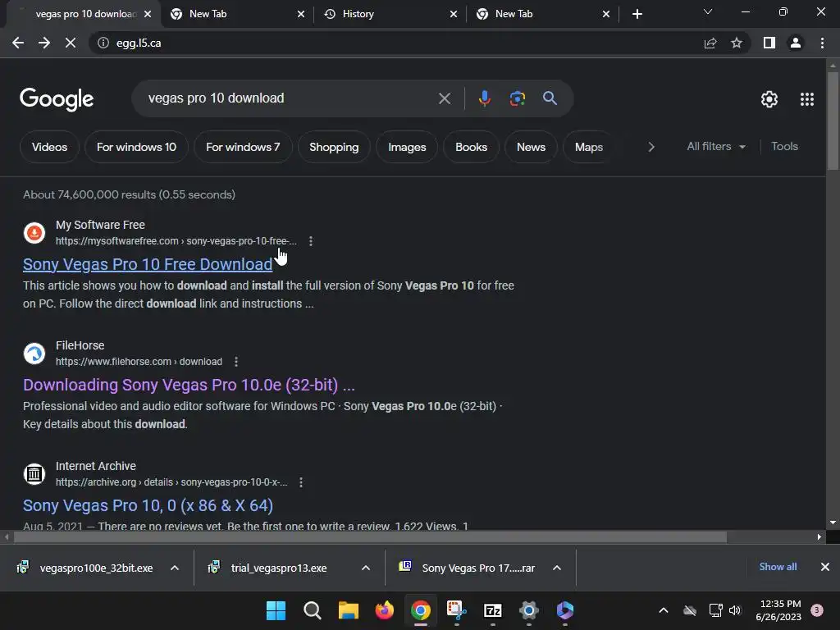Close the History tab

454,14
